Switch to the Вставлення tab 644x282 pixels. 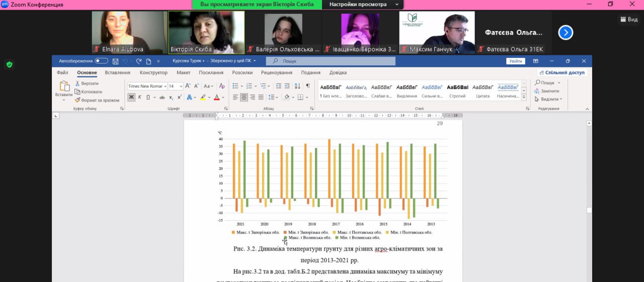(x=118, y=72)
